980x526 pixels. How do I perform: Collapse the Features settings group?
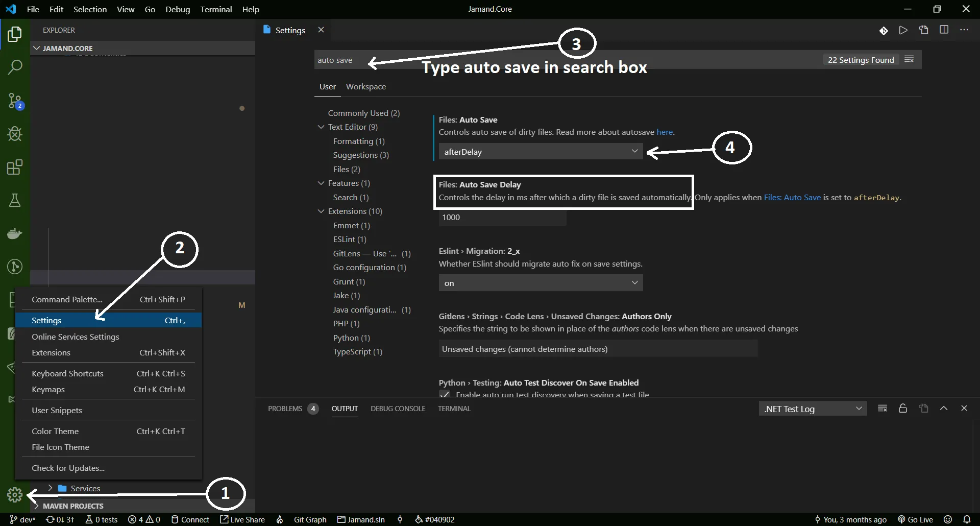(x=321, y=183)
